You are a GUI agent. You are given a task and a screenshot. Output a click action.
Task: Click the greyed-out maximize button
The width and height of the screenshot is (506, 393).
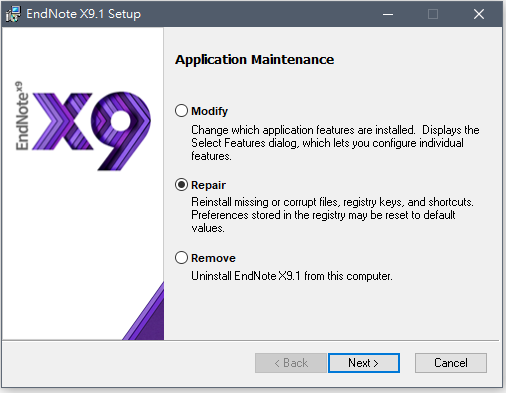[x=433, y=14]
